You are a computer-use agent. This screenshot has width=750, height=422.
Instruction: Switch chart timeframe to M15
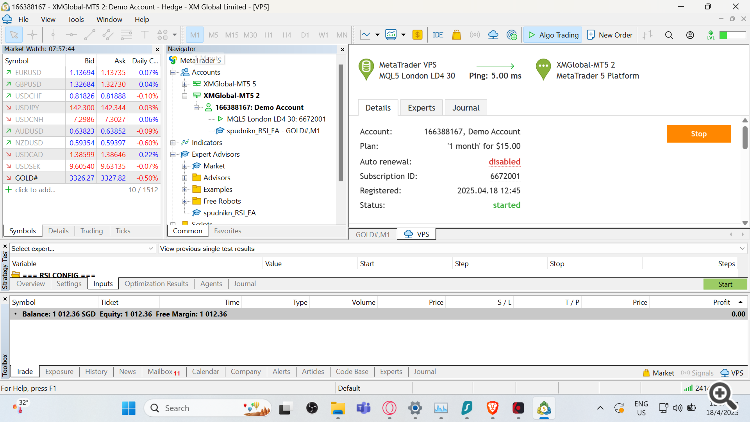tap(232, 35)
